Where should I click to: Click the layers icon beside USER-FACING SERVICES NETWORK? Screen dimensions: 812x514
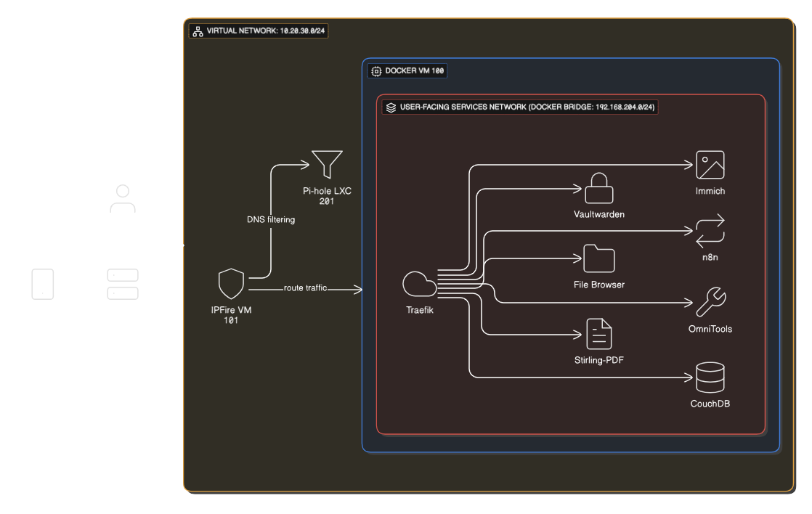(x=390, y=107)
